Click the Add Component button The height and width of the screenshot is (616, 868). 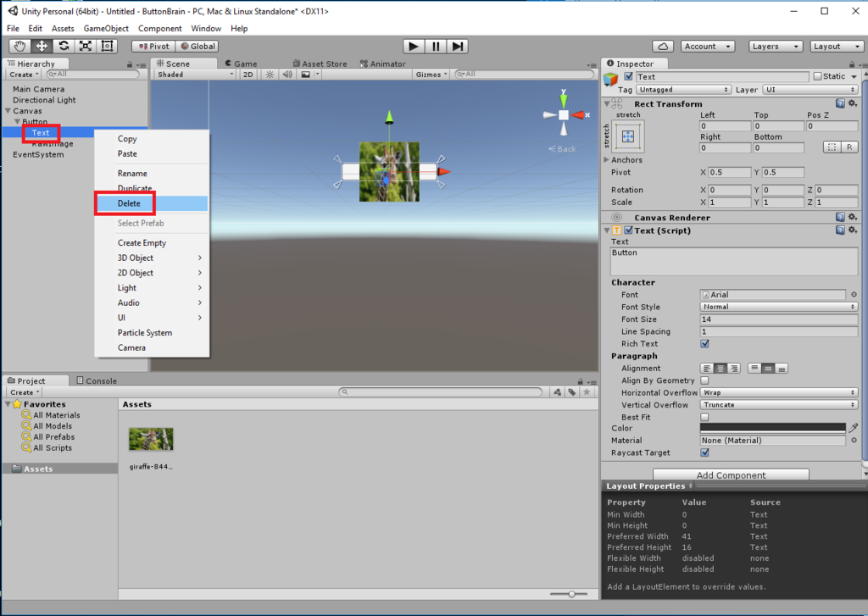pyautogui.click(x=731, y=474)
